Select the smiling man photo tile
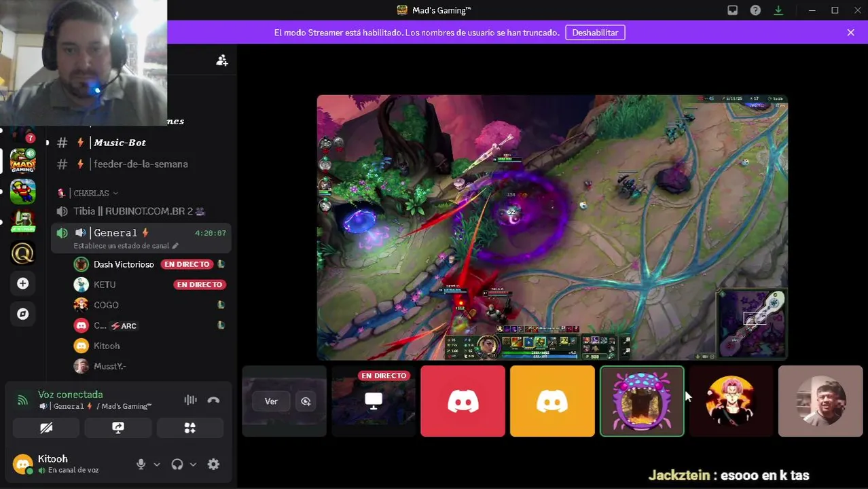 (820, 401)
